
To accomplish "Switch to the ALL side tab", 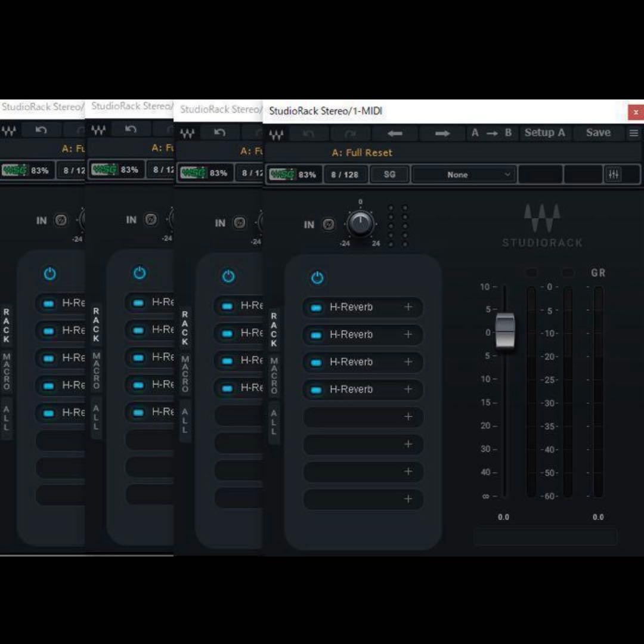I will click(274, 422).
